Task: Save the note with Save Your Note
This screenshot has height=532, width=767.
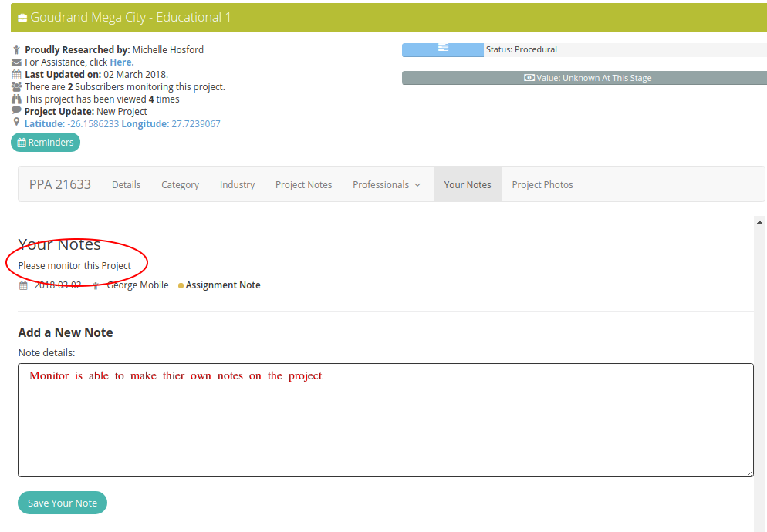Action: pos(63,503)
